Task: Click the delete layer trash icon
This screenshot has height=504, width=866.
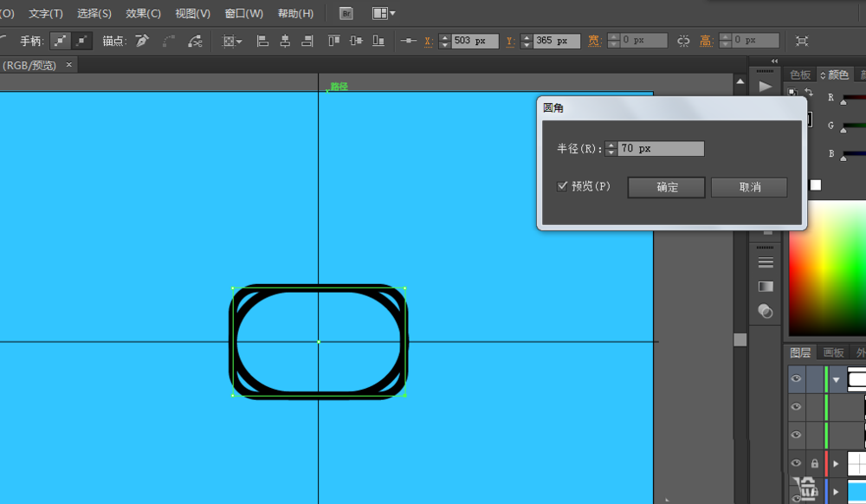Action: (x=807, y=490)
